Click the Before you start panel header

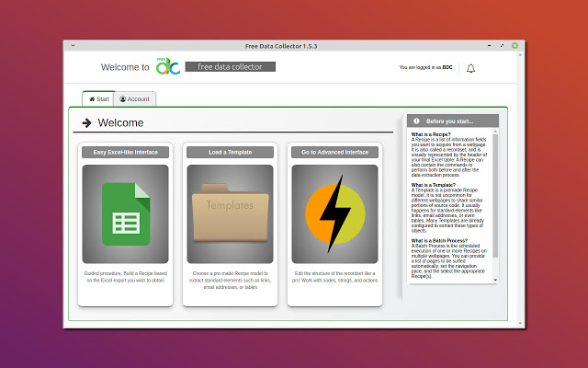point(454,121)
